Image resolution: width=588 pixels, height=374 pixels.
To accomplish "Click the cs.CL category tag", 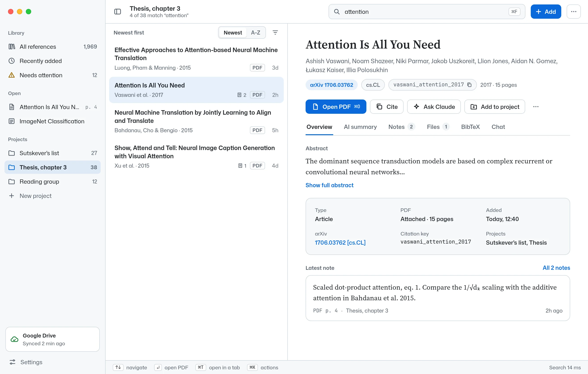I will (373, 85).
